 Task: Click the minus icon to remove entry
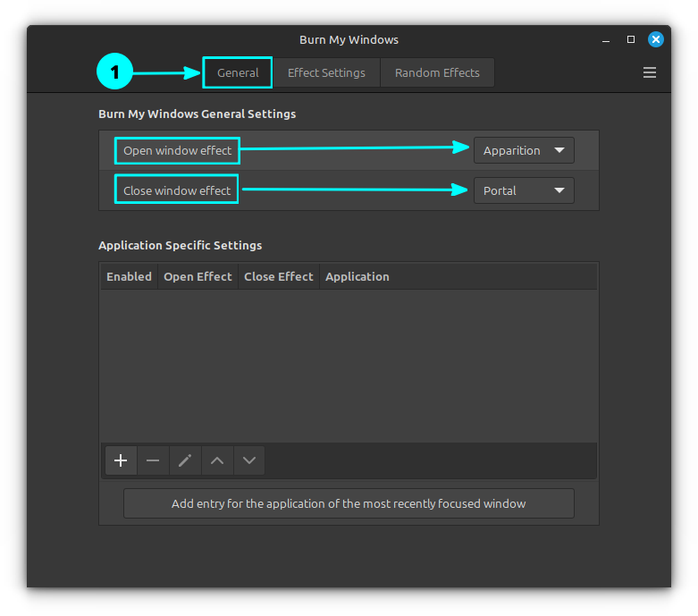pyautogui.click(x=153, y=460)
